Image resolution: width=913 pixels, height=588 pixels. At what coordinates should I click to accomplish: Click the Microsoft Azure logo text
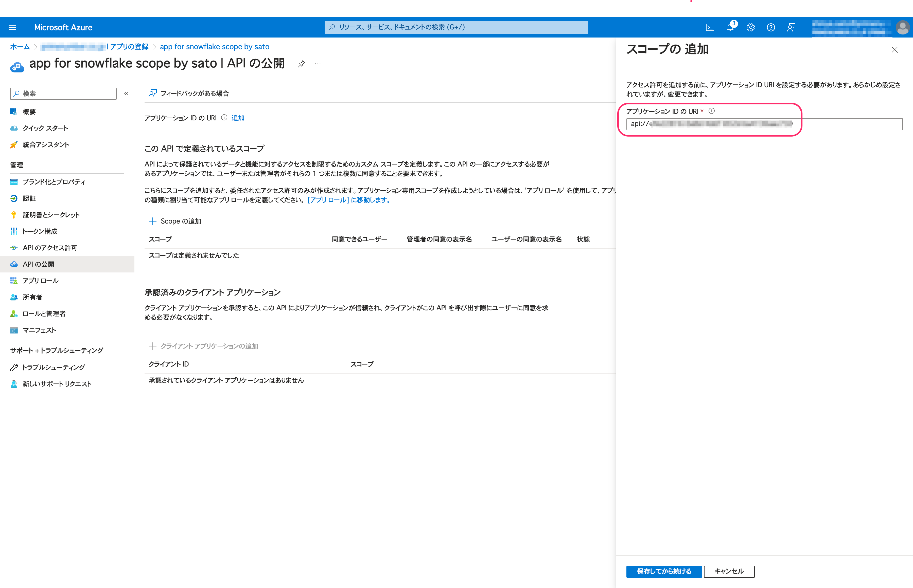63,27
